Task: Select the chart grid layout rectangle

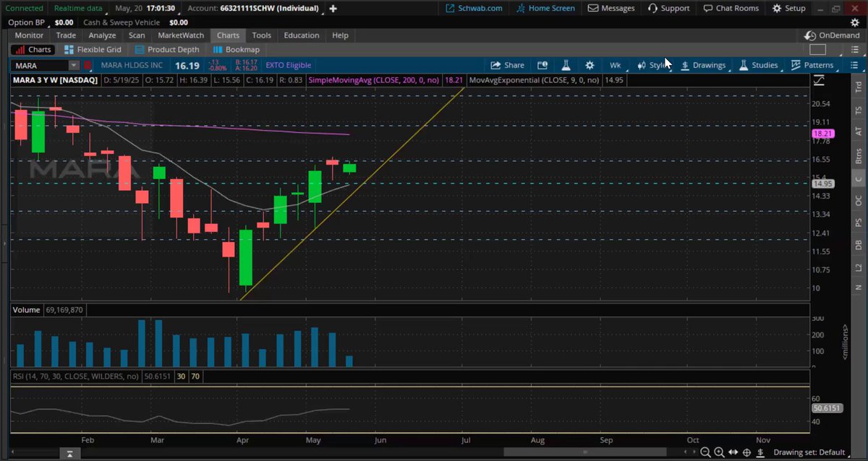Action: click(817, 50)
